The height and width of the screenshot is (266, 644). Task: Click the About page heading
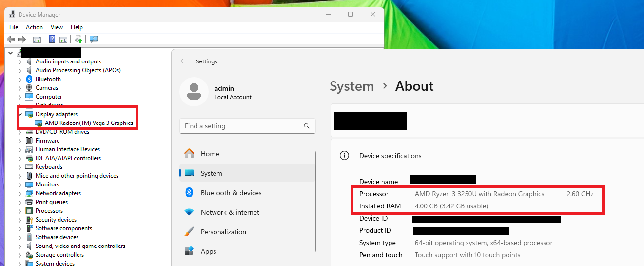click(x=414, y=86)
